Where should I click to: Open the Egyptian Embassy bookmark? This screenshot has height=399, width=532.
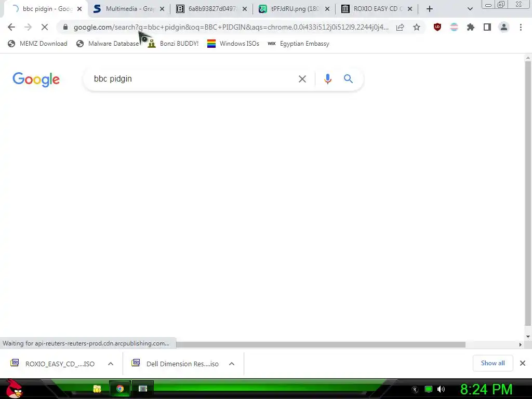(298, 44)
